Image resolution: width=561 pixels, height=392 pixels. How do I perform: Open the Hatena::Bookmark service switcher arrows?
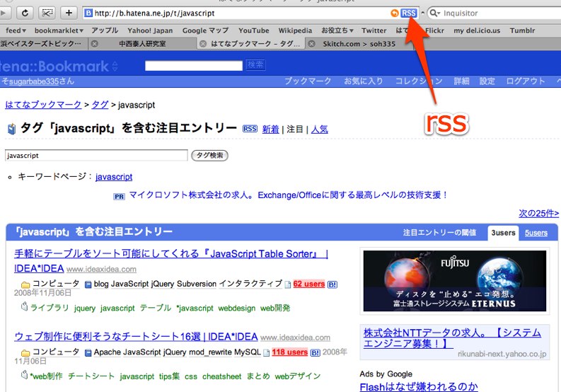click(115, 67)
